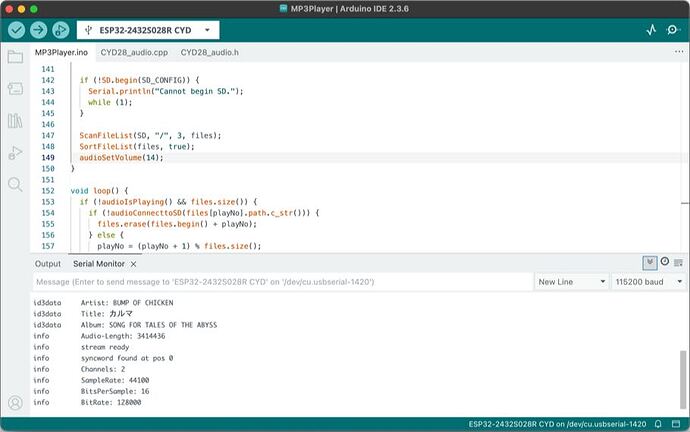Click the Channels: 2 output line
Screen dimensions: 690x432
coord(103,369)
